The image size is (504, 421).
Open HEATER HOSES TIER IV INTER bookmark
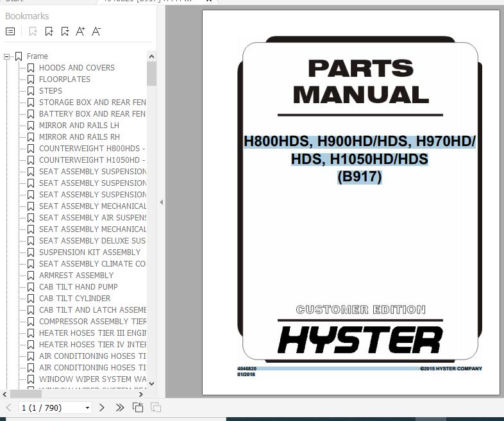(92, 345)
